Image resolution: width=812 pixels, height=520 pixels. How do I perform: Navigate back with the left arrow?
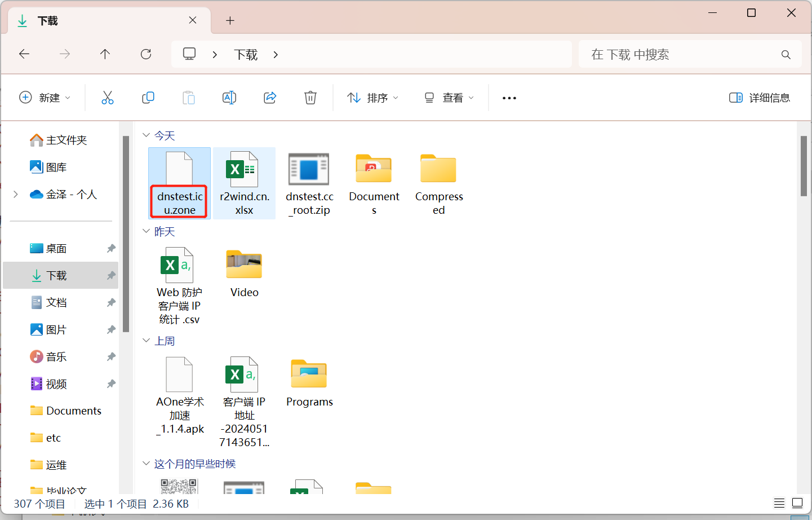click(x=24, y=54)
